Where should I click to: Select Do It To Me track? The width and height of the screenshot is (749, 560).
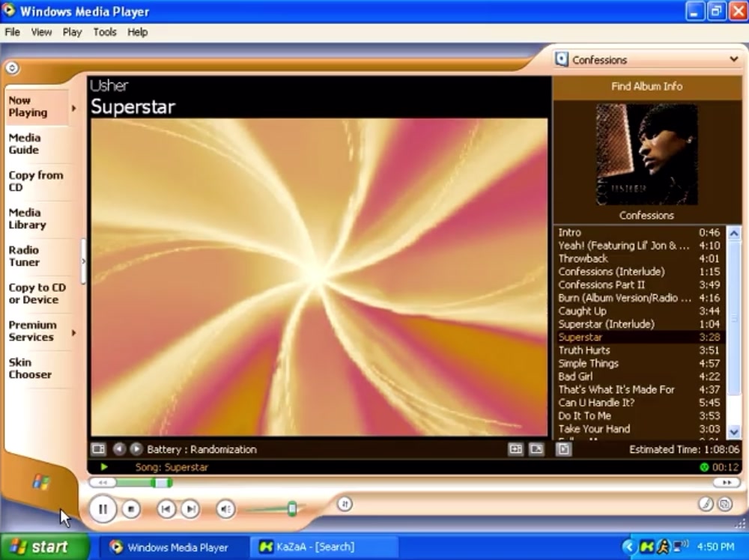pyautogui.click(x=640, y=416)
